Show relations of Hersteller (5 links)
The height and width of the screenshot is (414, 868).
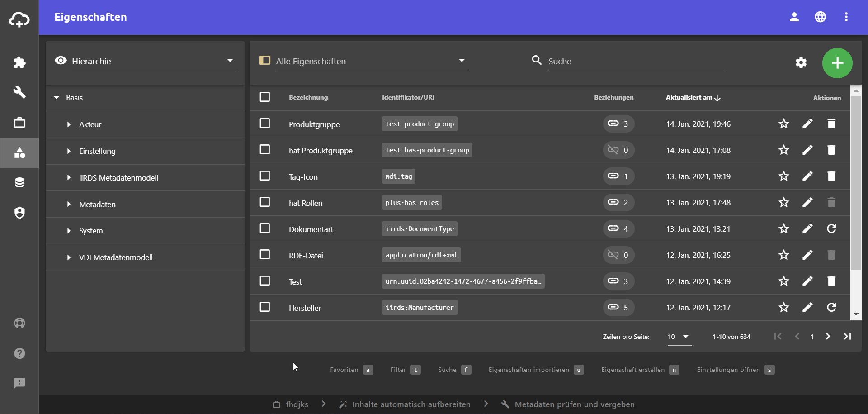pyautogui.click(x=618, y=307)
